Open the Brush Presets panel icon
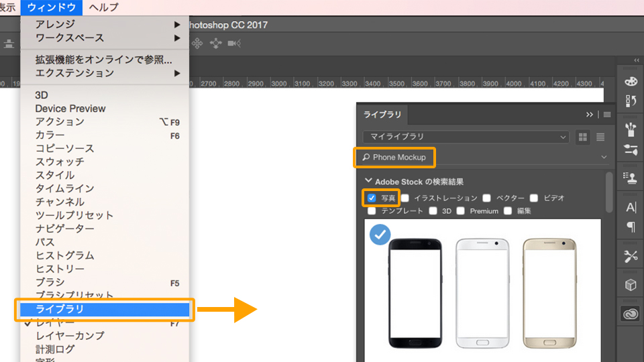Screen dimensions: 644x362 click(631, 149)
